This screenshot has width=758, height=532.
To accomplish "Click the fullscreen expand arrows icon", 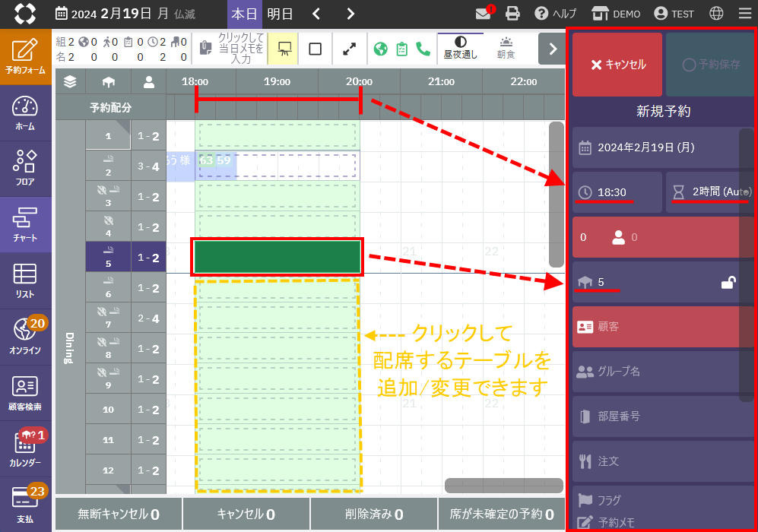I will tap(350, 49).
